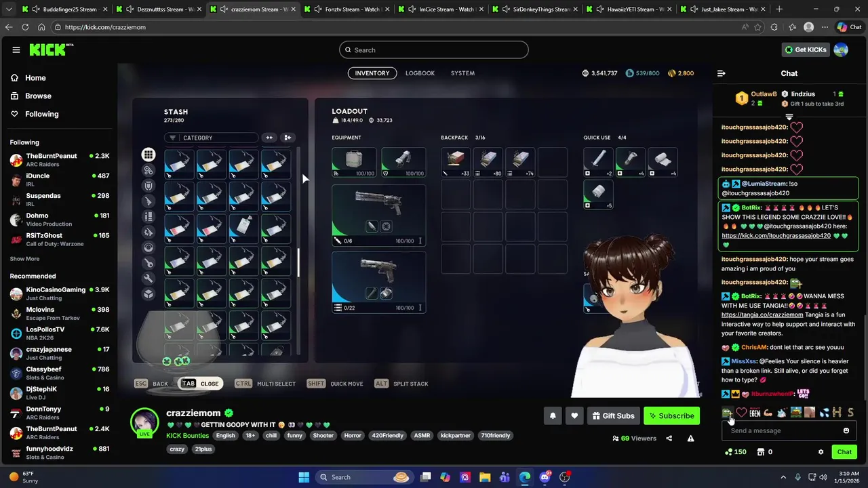Switch to ImCice Stream tab
The height and width of the screenshot is (488, 868).
pyautogui.click(x=441, y=9)
